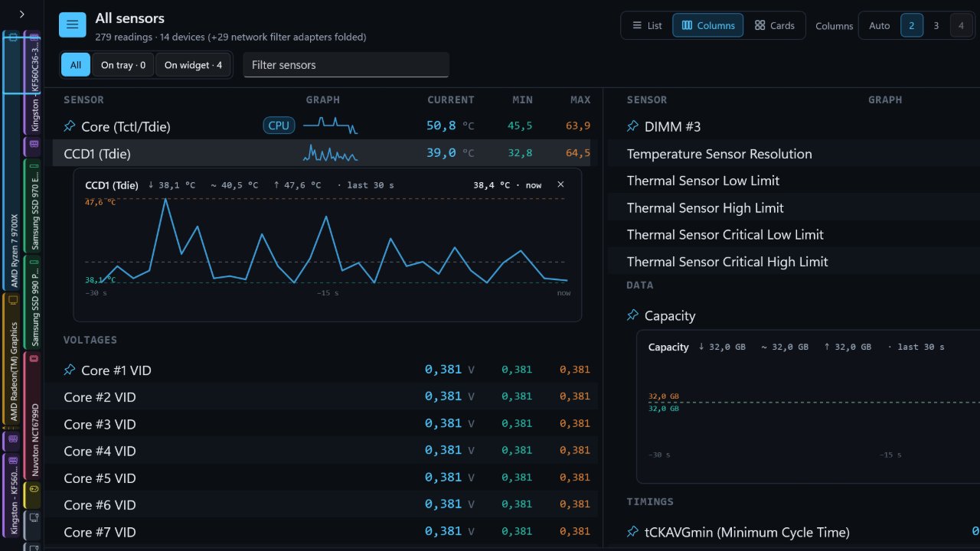Viewport: 980px width, 551px height.
Task: Set column count to 3
Action: click(936, 25)
